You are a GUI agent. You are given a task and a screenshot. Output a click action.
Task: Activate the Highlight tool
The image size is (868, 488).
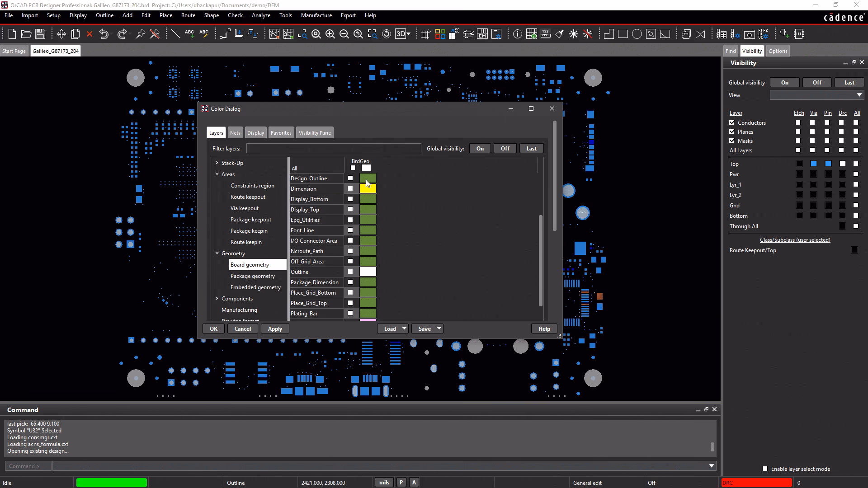pos(573,33)
